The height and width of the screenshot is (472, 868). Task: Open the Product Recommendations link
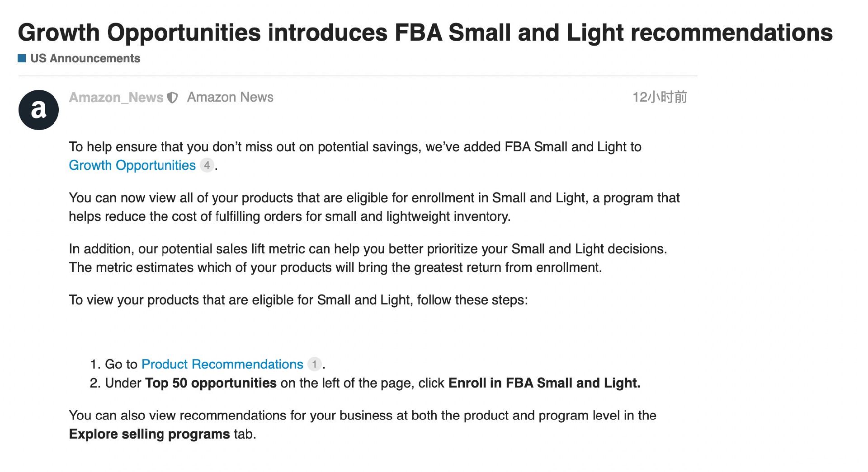(x=222, y=364)
